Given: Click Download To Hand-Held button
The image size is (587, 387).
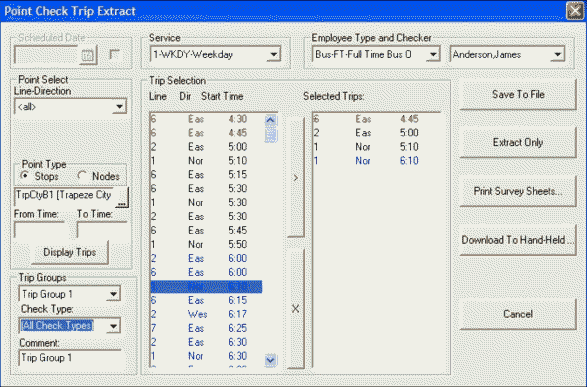Looking at the screenshot, I should [x=518, y=240].
